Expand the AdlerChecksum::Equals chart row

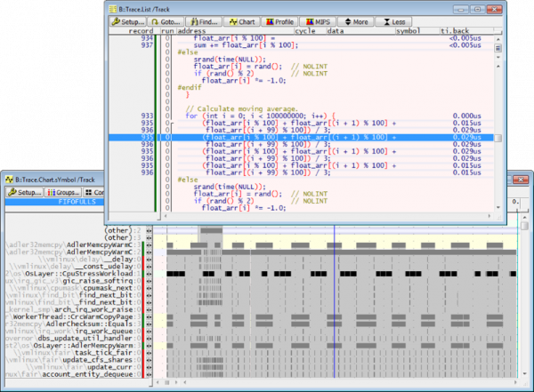click(x=149, y=325)
